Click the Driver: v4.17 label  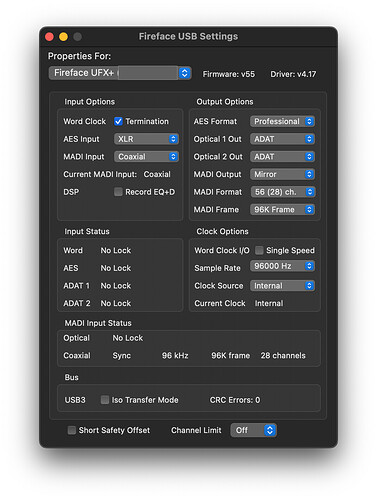(x=293, y=74)
